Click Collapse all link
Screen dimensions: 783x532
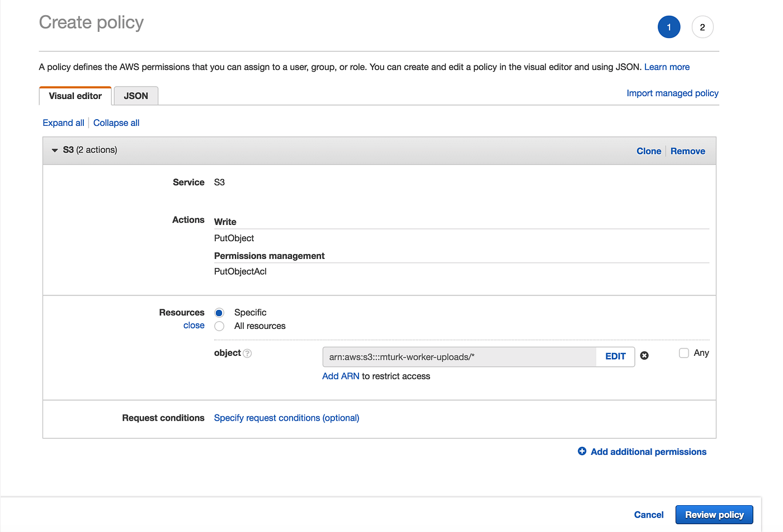(x=116, y=123)
